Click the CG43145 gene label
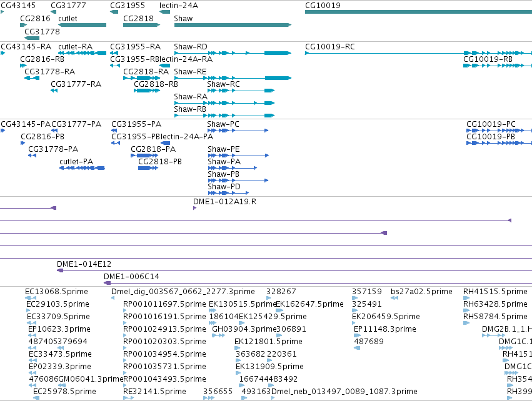The height and width of the screenshot is (401, 532). pyautogui.click(x=18, y=6)
